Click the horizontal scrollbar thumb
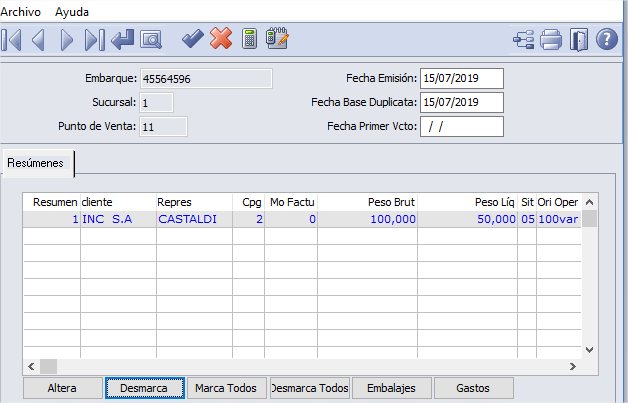 click(x=48, y=366)
